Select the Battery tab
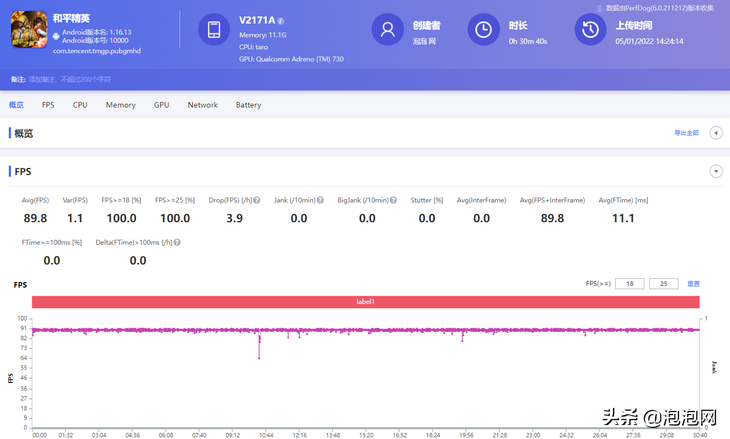 pos(248,105)
